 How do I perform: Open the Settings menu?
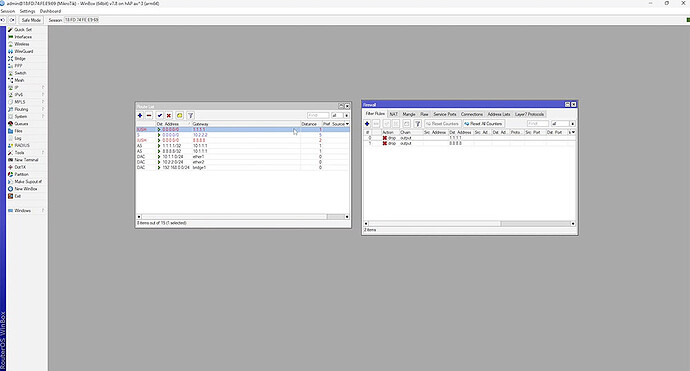(27, 11)
